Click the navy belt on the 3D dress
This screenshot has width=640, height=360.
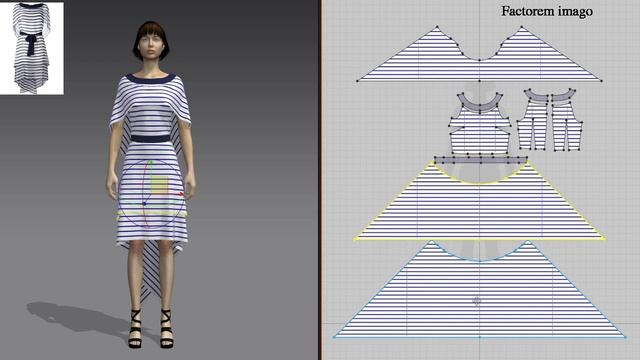point(151,138)
